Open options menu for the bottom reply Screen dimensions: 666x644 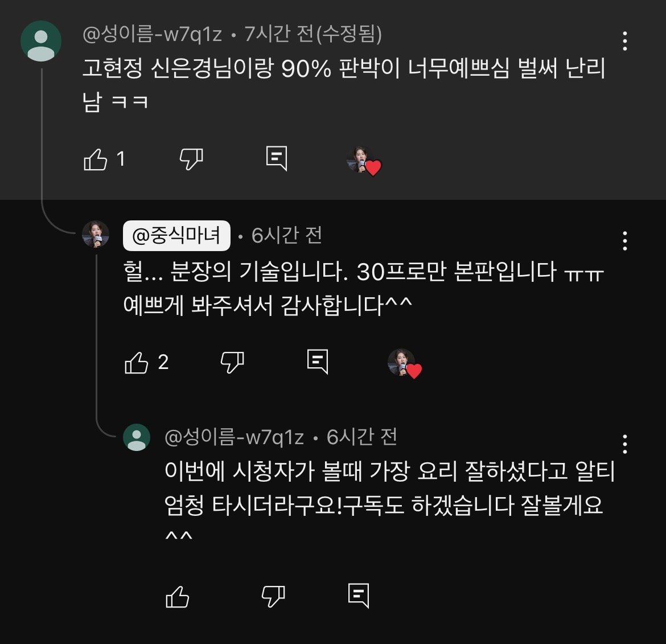[624, 443]
